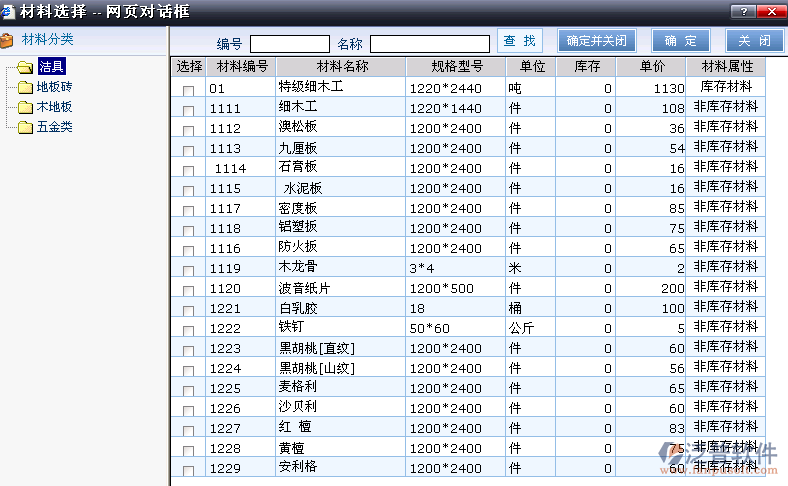Image resolution: width=788 pixels, height=486 pixels.
Task: Select the 石膏板 row checkbox
Action: pos(188,171)
